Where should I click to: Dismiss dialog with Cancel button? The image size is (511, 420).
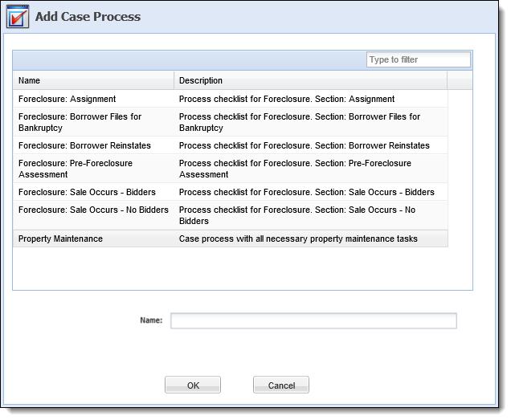(281, 385)
